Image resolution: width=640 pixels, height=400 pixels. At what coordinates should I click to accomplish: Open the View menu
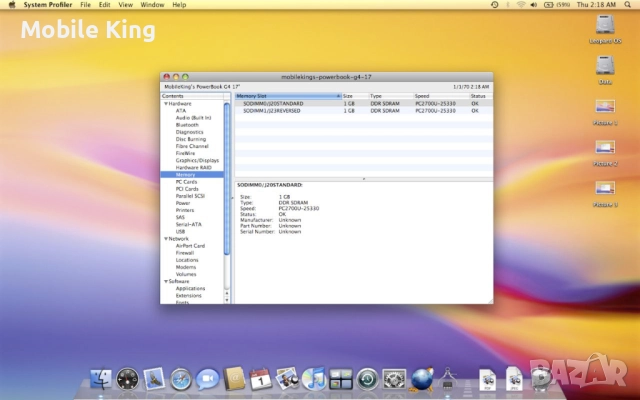[x=127, y=5]
